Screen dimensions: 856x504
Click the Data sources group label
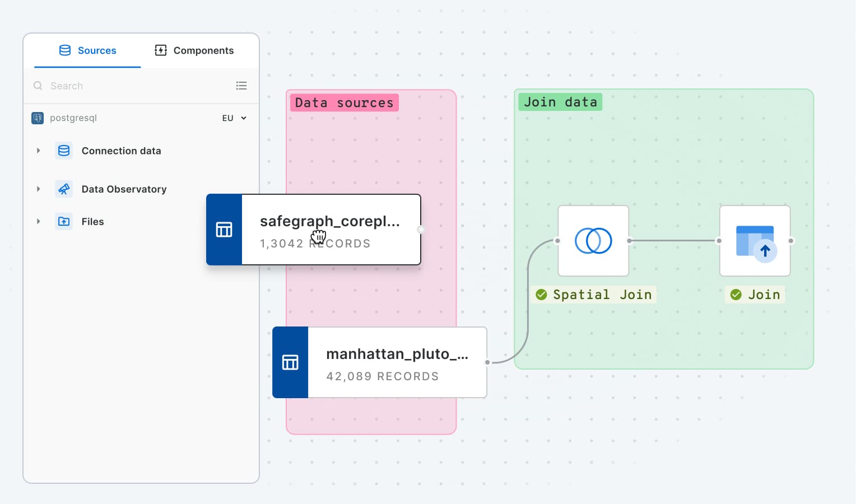(x=344, y=103)
